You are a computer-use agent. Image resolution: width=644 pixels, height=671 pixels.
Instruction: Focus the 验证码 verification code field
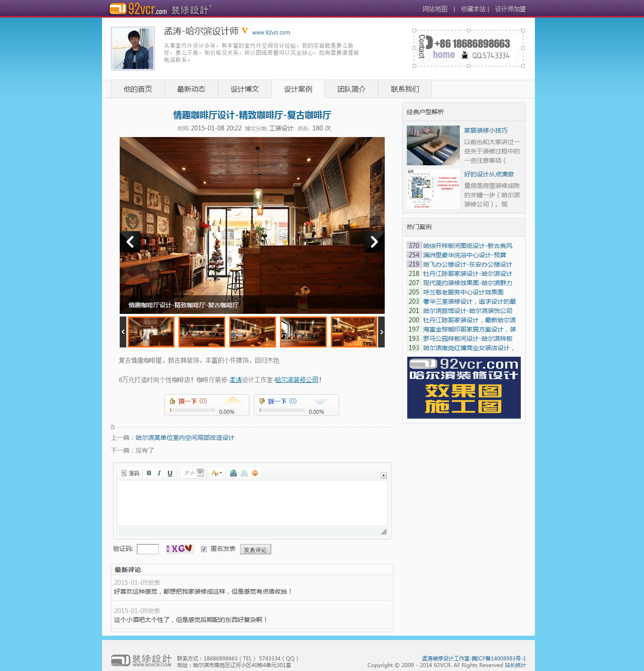click(x=148, y=549)
